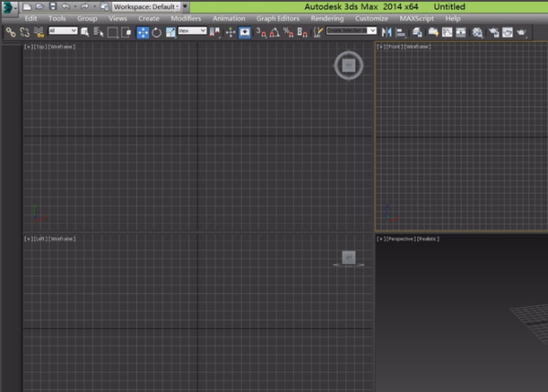Select the Select and Move tool
The height and width of the screenshot is (392, 548).
pyautogui.click(x=142, y=33)
